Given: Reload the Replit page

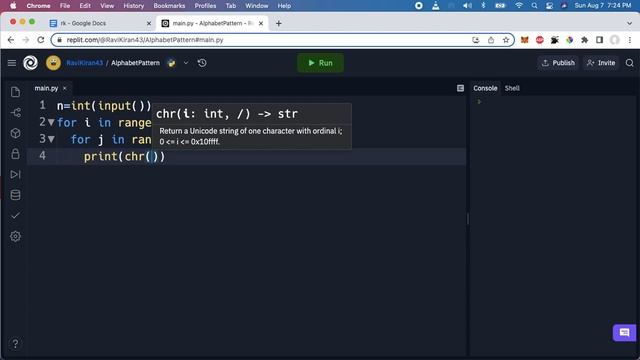Looking at the screenshot, I should click(40, 40).
